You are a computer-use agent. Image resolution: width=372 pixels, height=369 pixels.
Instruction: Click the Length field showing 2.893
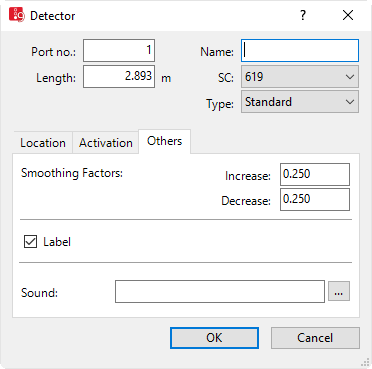(119, 77)
